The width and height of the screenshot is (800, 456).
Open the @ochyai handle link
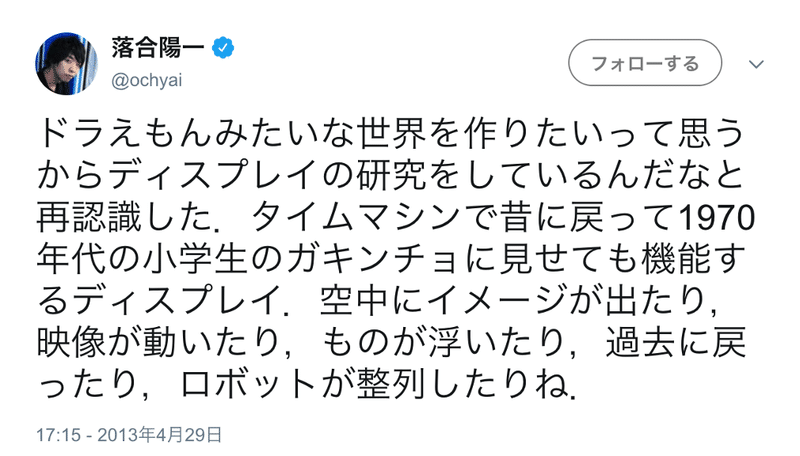pos(146,81)
